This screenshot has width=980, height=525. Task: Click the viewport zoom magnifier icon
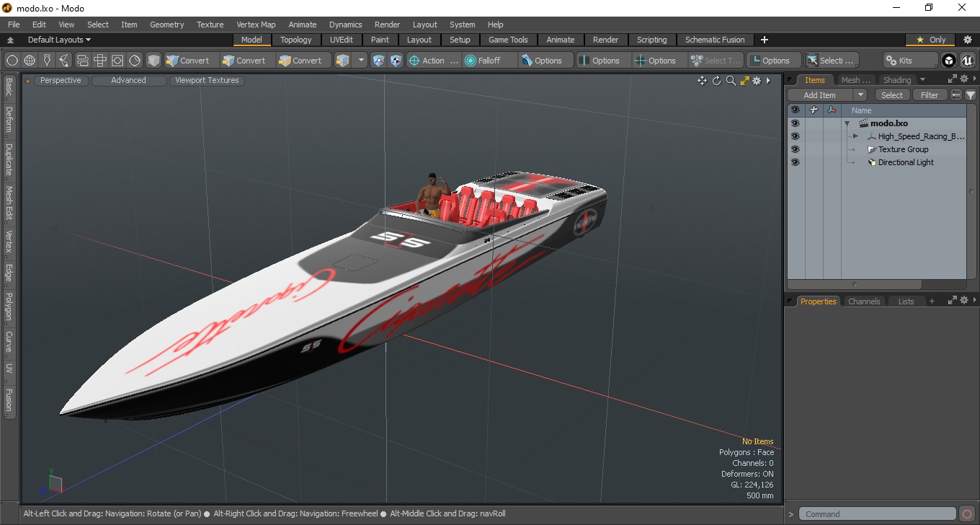coord(731,81)
